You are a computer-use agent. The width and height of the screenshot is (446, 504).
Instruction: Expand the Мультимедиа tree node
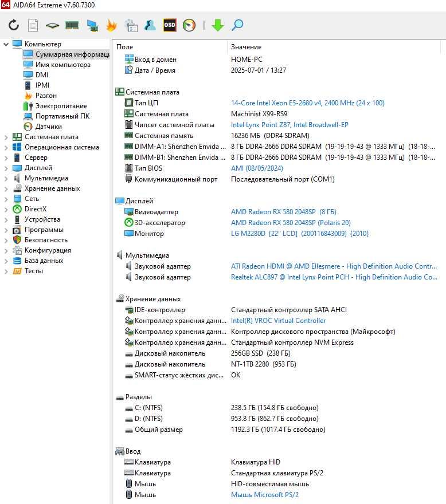(6, 178)
